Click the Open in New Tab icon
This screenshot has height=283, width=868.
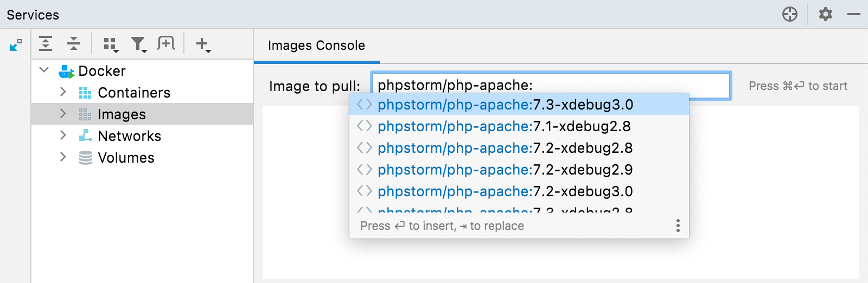tap(166, 43)
